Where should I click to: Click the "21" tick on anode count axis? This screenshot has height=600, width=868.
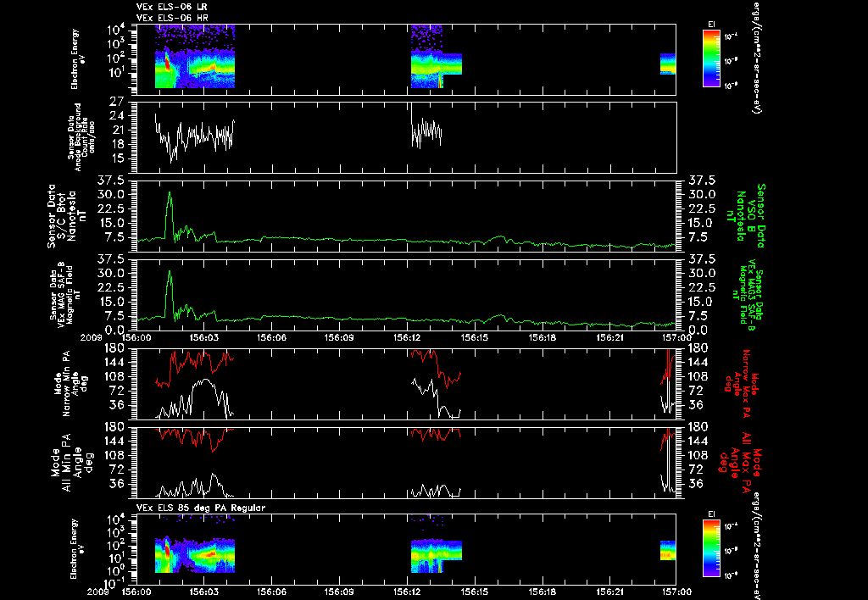tap(117, 131)
